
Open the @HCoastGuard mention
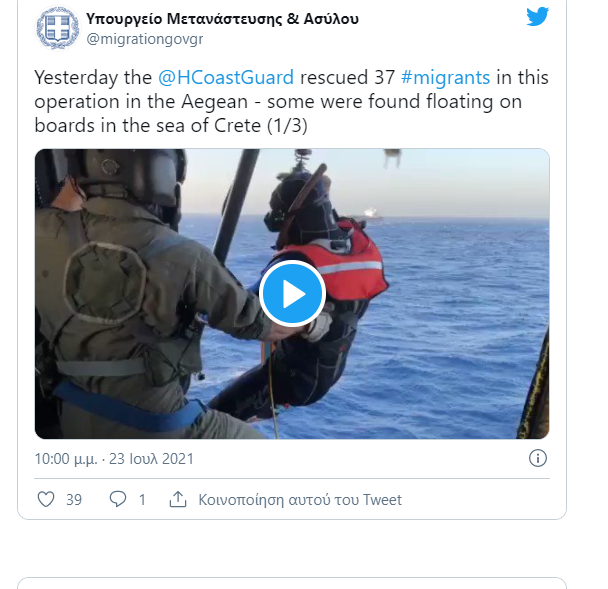pos(226,77)
